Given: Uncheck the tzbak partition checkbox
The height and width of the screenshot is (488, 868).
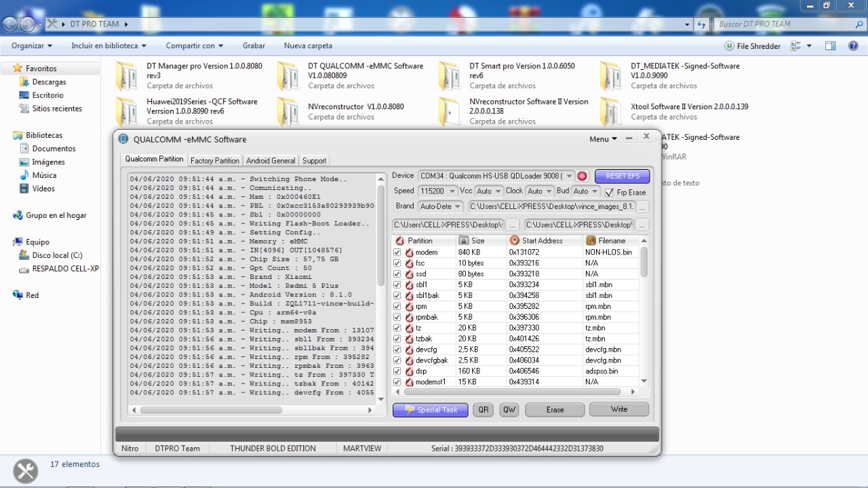Looking at the screenshot, I should click(x=397, y=339).
